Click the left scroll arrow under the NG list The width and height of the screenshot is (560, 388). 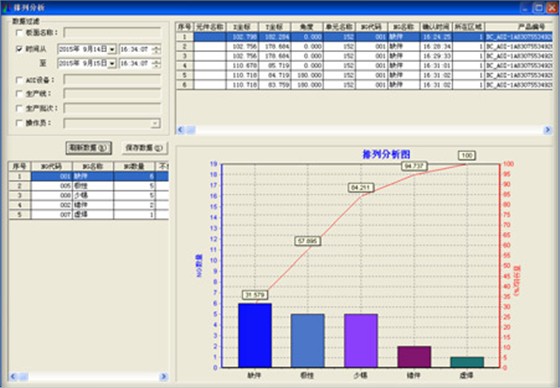click(x=13, y=376)
